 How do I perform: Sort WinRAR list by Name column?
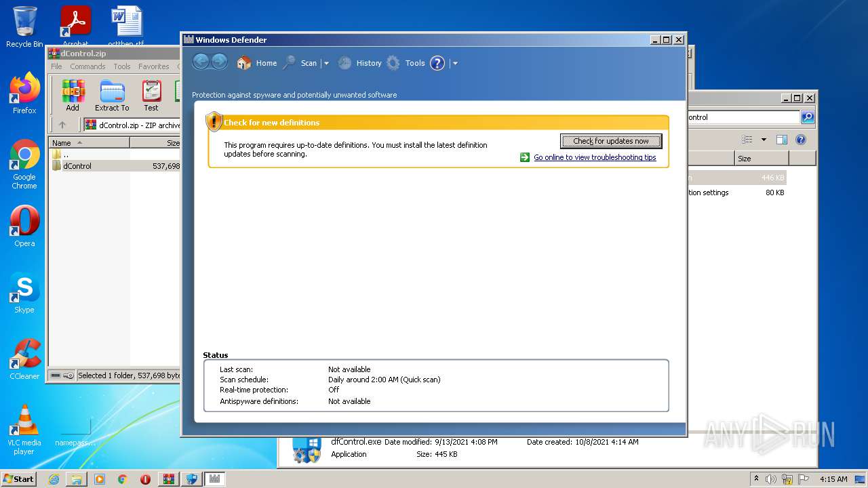click(89, 143)
